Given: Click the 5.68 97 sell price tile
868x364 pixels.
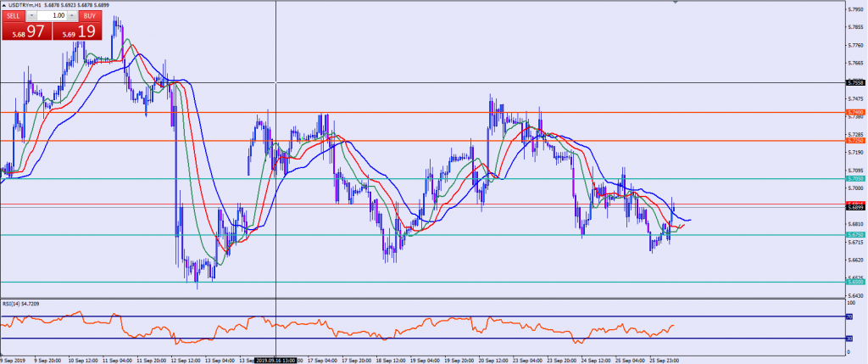Looking at the screenshot, I should [25, 31].
